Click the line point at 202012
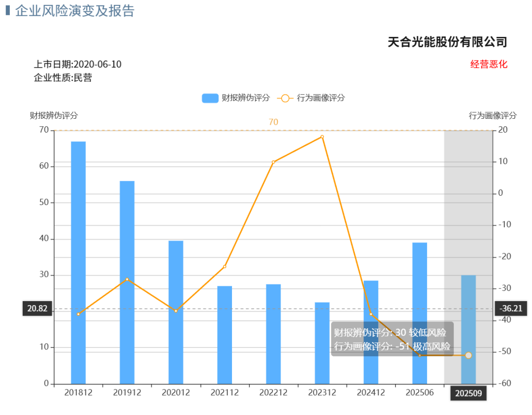Image resolution: width=532 pixels, height=415 pixels. point(176,311)
